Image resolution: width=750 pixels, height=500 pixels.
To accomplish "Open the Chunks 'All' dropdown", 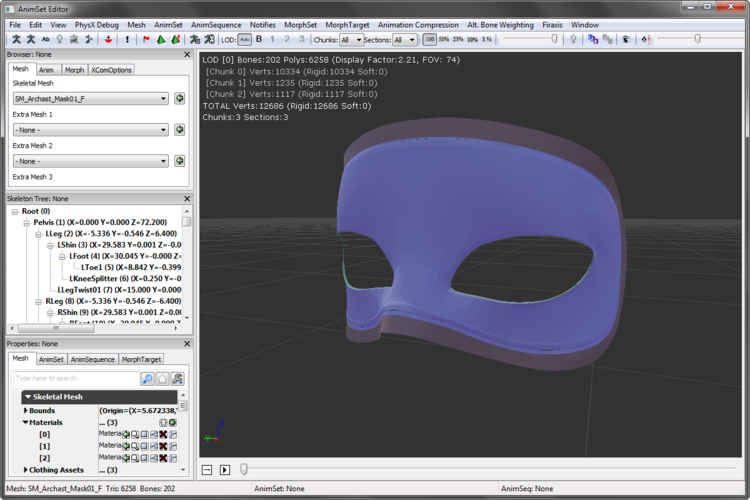I will click(x=351, y=40).
